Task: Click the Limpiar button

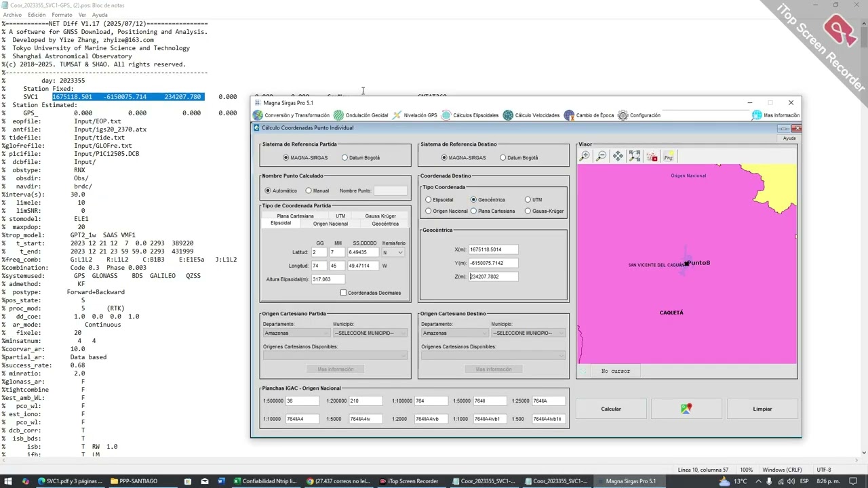Action: 762,409
